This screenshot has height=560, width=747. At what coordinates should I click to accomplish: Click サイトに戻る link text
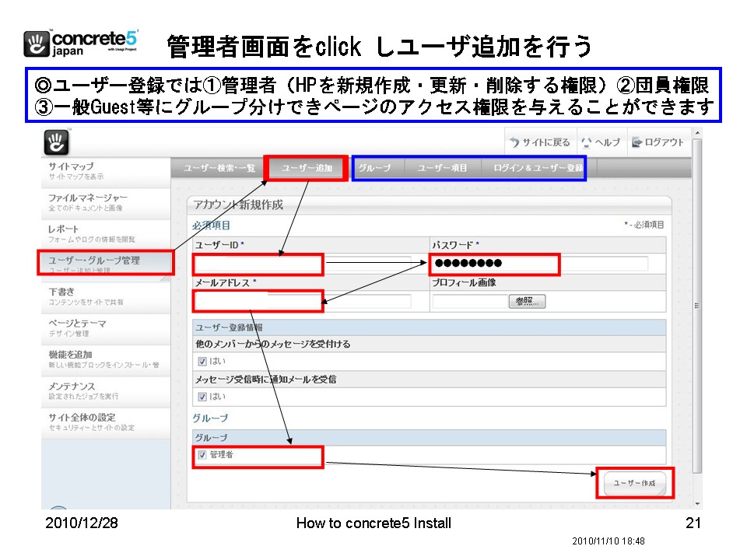(546, 142)
